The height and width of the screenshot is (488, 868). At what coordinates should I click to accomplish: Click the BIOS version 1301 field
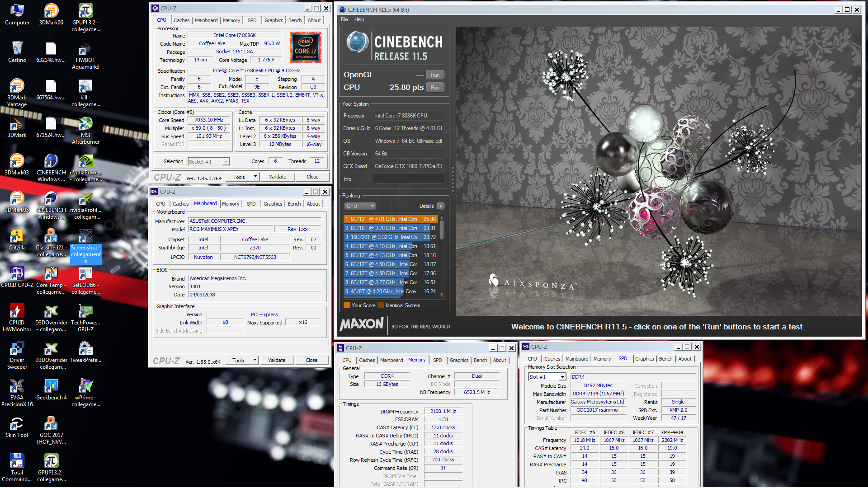[255, 286]
